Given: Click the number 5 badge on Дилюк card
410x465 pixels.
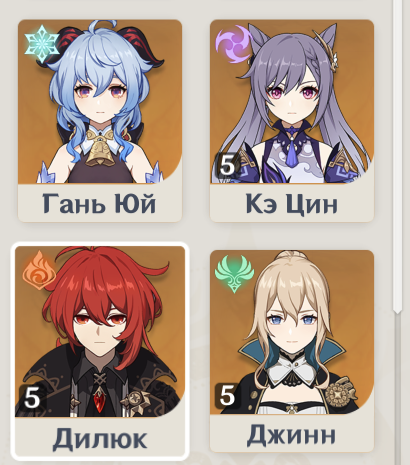Looking at the screenshot, I should coord(31,398).
